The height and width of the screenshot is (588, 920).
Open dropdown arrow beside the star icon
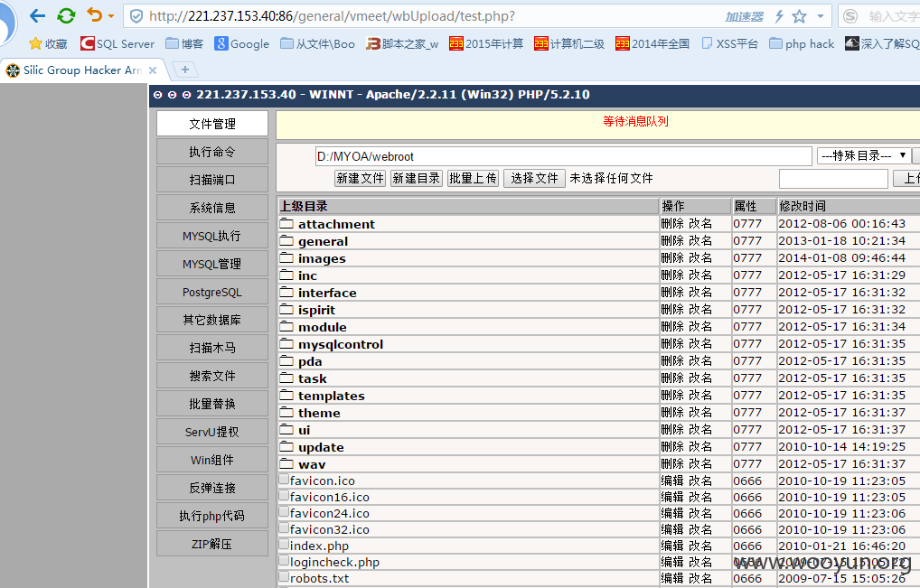(821, 16)
